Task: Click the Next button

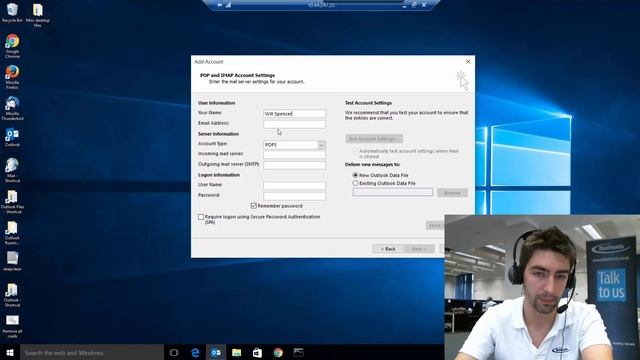Action: point(419,249)
